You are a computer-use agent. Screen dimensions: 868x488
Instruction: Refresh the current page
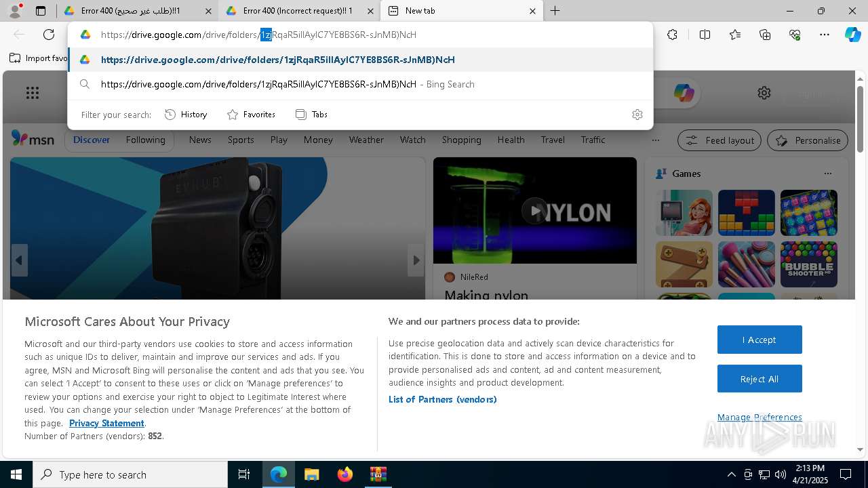click(x=49, y=35)
